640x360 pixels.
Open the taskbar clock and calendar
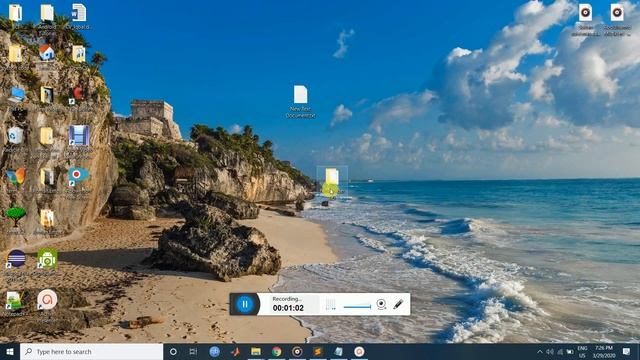pyautogui.click(x=604, y=351)
